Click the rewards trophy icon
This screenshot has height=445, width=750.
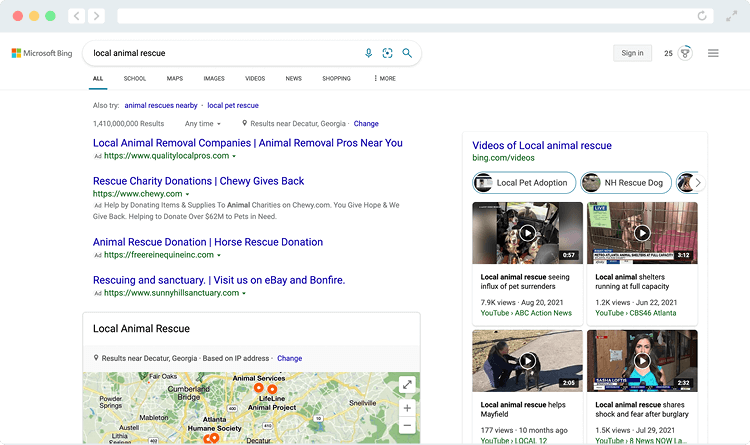(x=685, y=53)
